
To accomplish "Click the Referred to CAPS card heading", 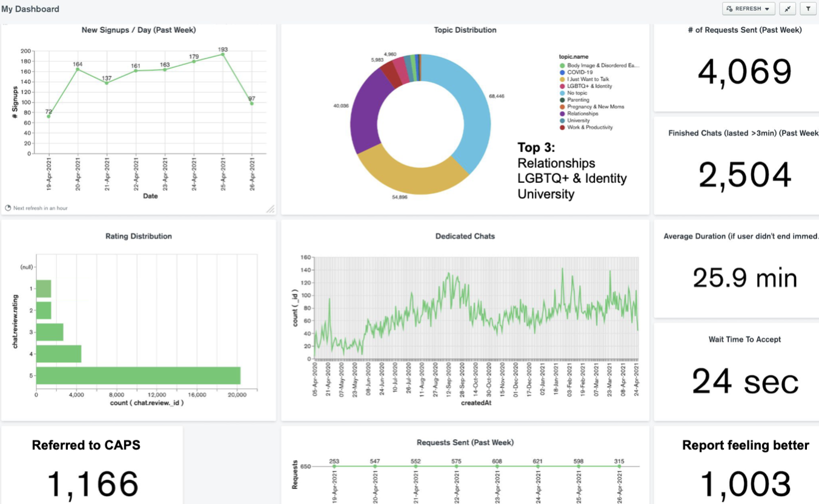I will [86, 445].
